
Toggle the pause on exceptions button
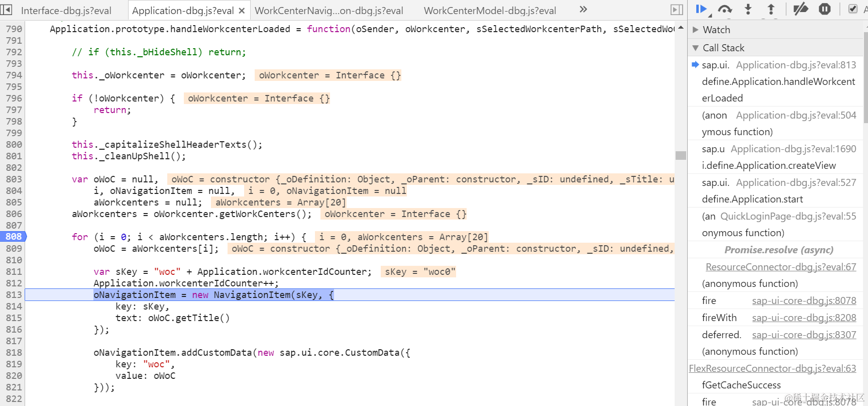coord(825,9)
